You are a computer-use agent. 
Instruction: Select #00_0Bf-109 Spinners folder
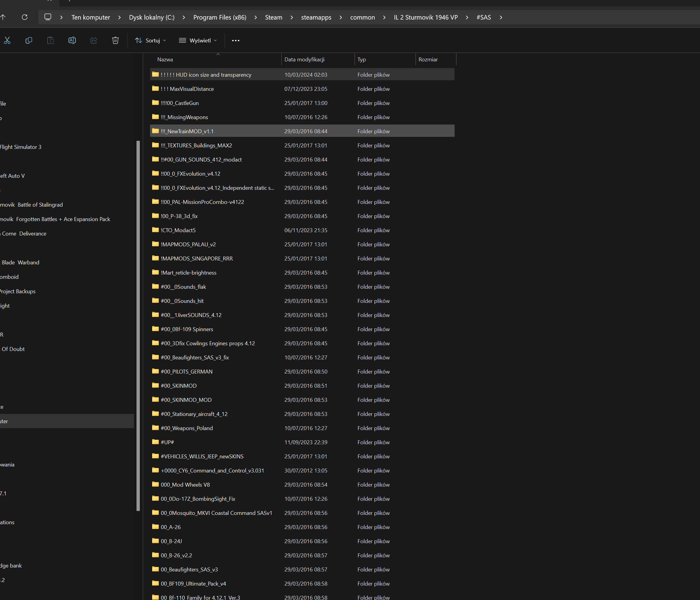point(302,329)
